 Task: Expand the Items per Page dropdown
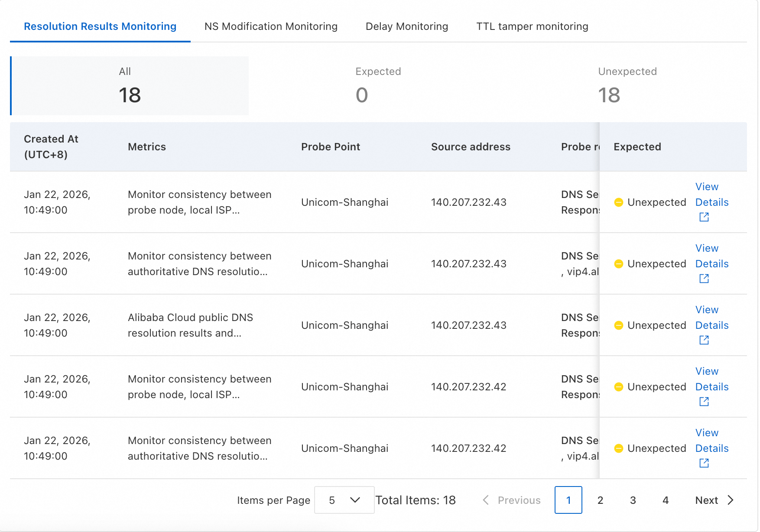(x=344, y=500)
